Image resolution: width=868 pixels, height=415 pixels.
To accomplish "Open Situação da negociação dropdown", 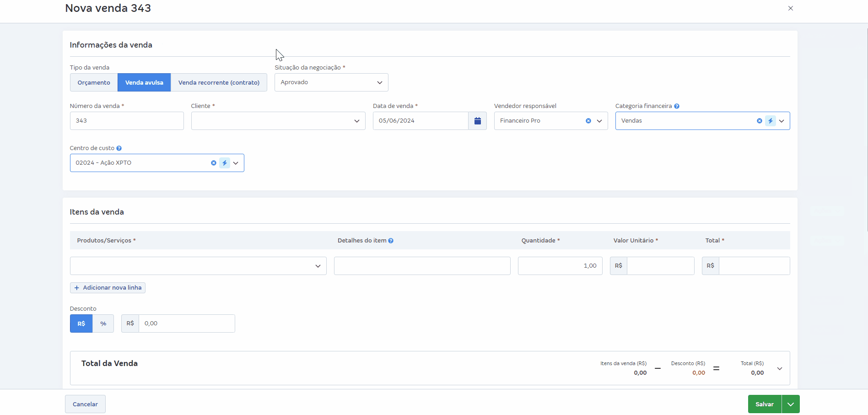I will click(331, 82).
